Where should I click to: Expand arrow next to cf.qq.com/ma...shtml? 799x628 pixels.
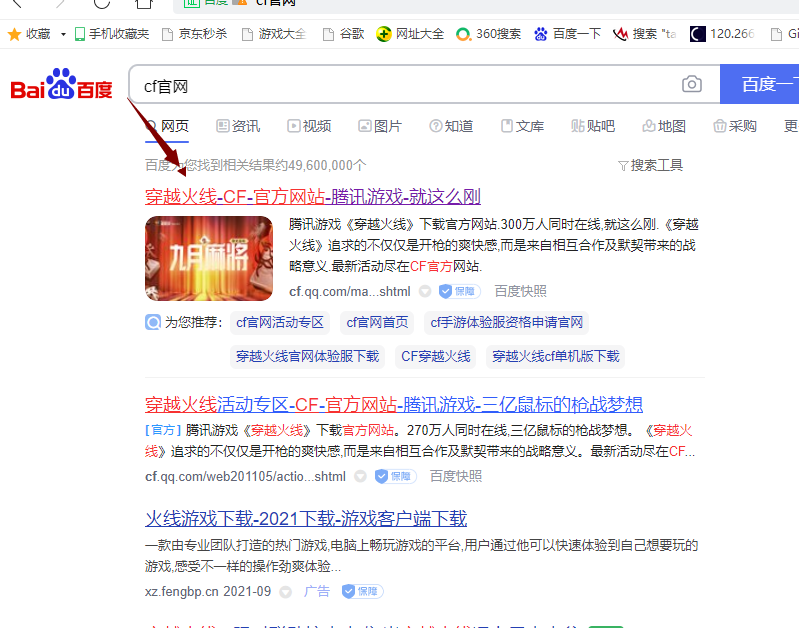(425, 291)
